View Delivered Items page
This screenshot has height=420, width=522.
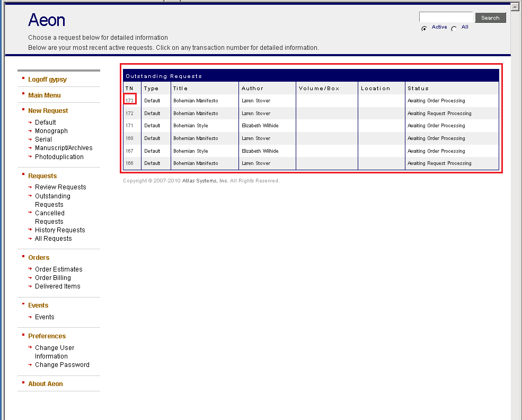point(58,286)
